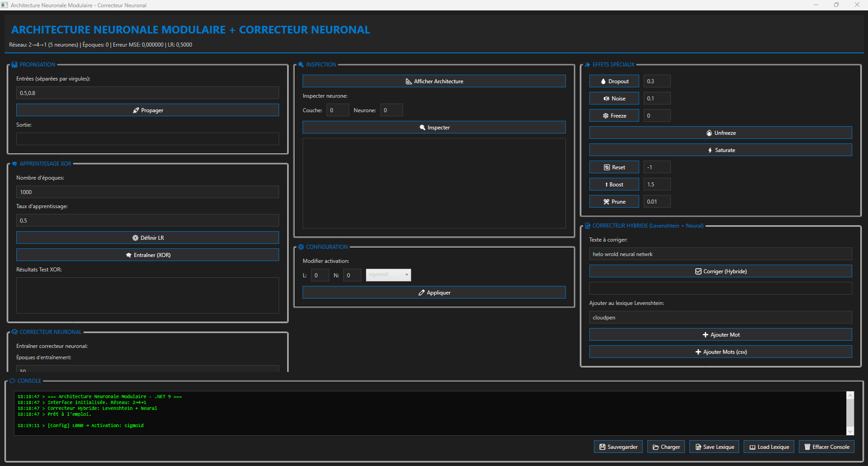Apply Noise effect with speaker icon
Image resolution: width=868 pixels, height=466 pixels.
click(614, 99)
